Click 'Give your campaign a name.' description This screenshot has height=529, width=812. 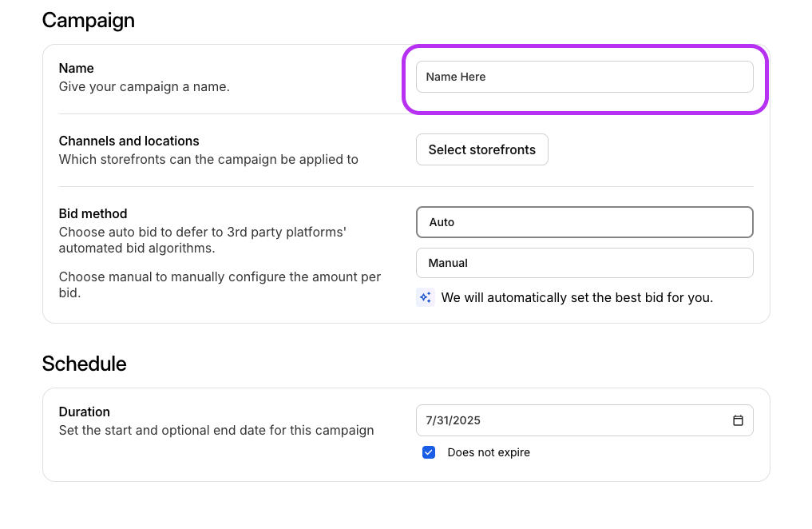click(144, 86)
